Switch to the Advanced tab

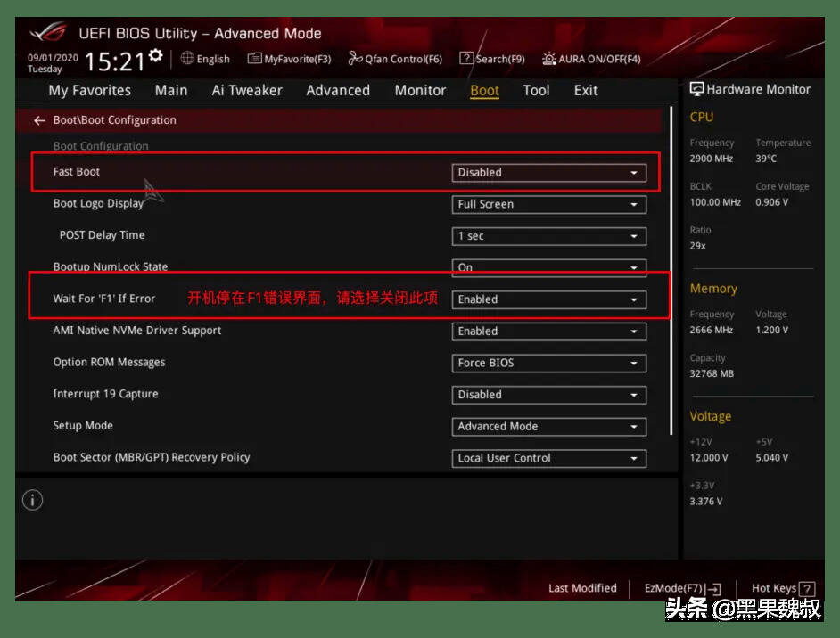pyautogui.click(x=338, y=91)
